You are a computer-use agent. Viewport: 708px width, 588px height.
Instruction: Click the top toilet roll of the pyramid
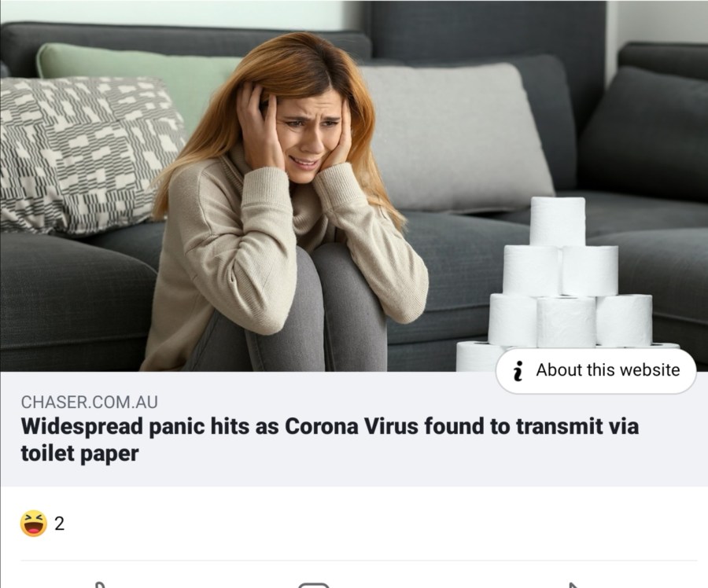[558, 222]
